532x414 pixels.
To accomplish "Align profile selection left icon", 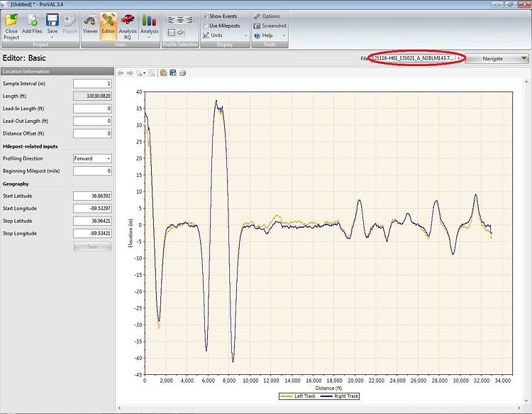I will (x=171, y=21).
